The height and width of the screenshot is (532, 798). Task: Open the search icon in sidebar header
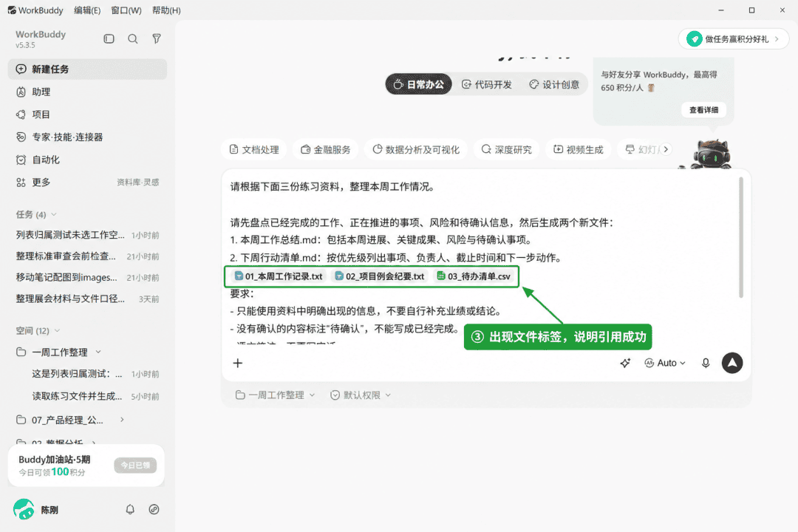pos(133,38)
